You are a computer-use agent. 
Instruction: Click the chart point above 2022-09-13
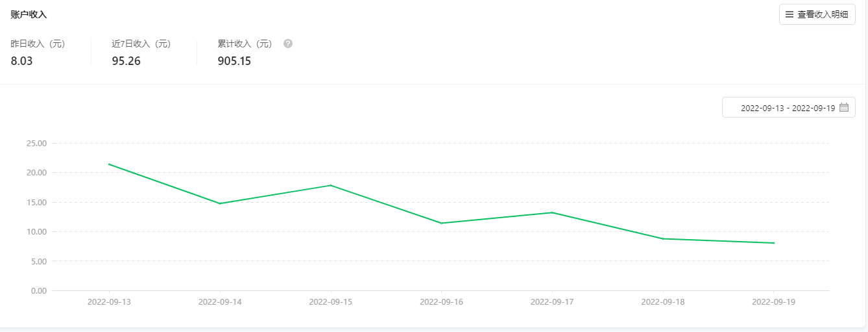109,164
